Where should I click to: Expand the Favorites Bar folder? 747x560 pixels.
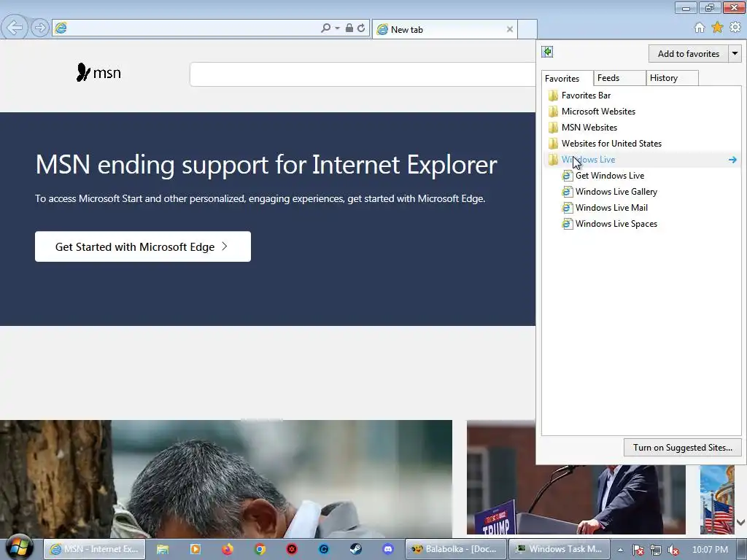click(642, 96)
